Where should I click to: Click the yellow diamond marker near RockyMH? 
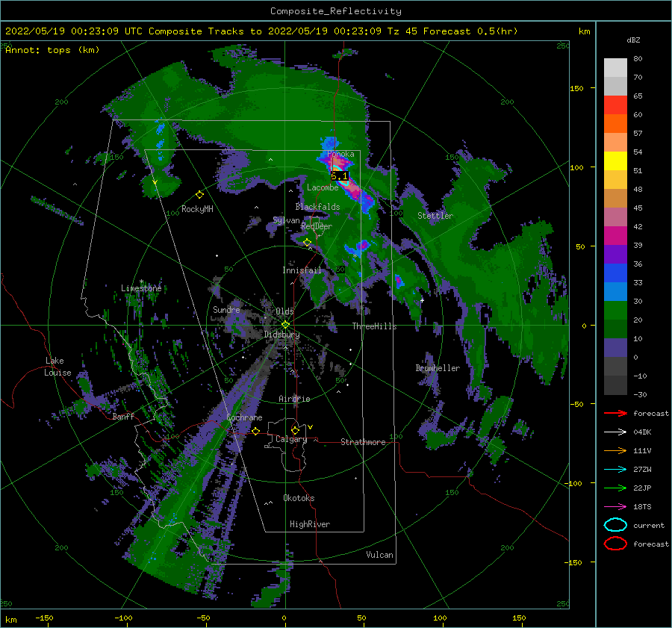pyautogui.click(x=199, y=195)
